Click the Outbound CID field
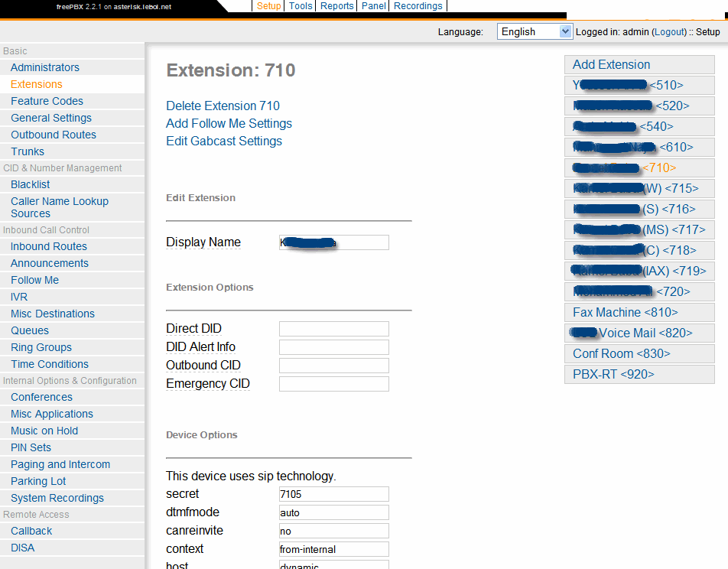This screenshot has width=728, height=569. 334,366
